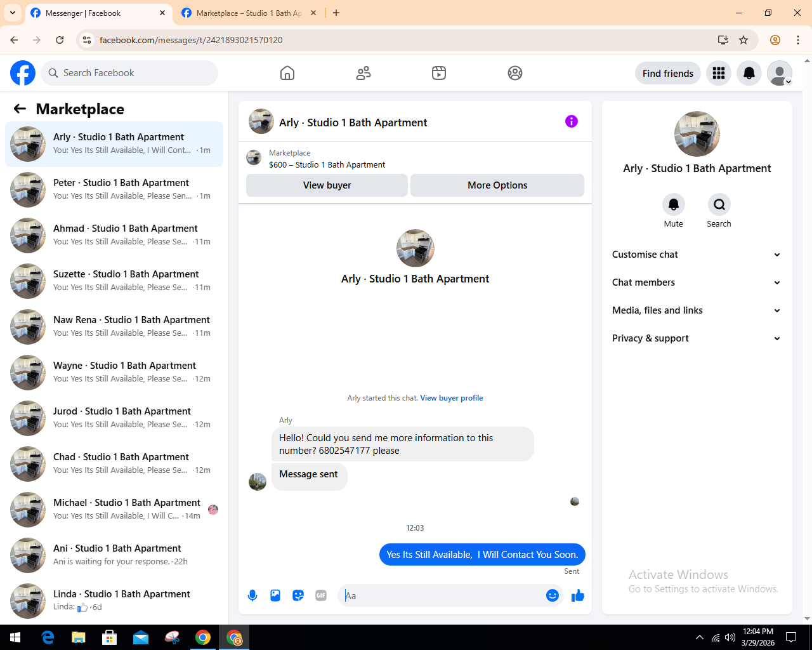Open conversation information purple icon
812x650 pixels.
click(572, 121)
